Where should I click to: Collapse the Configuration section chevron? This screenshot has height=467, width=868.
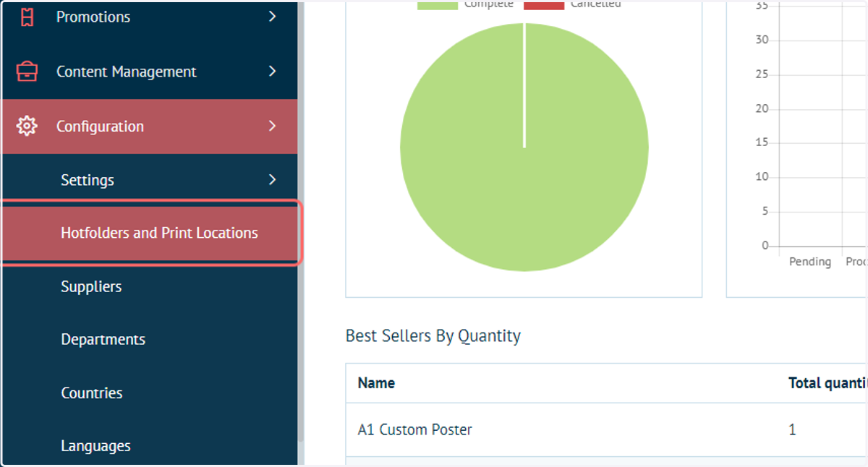(273, 126)
